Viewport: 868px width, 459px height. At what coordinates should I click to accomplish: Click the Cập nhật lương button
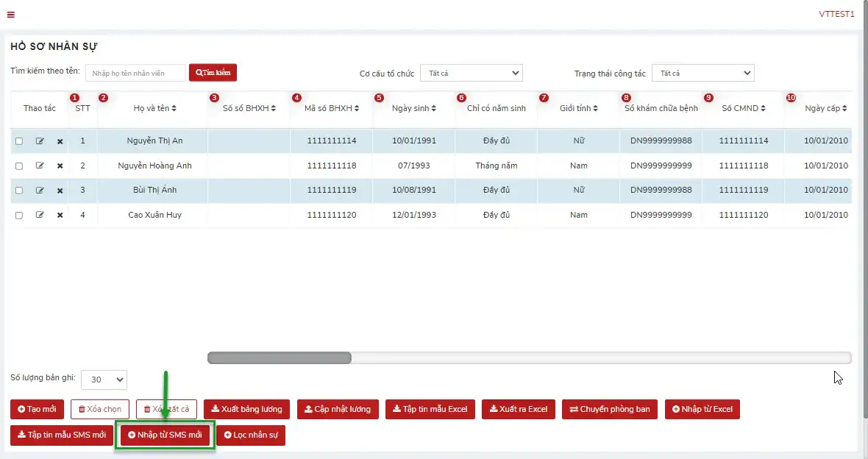338,409
